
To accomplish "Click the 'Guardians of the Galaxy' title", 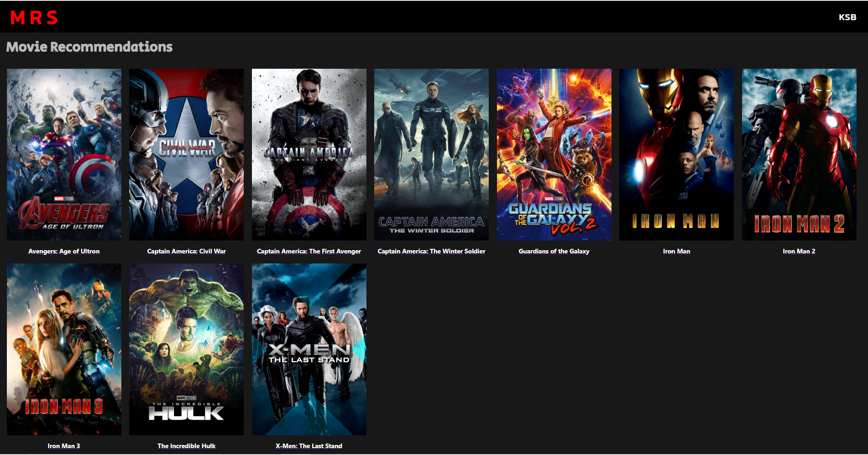I will (x=554, y=251).
